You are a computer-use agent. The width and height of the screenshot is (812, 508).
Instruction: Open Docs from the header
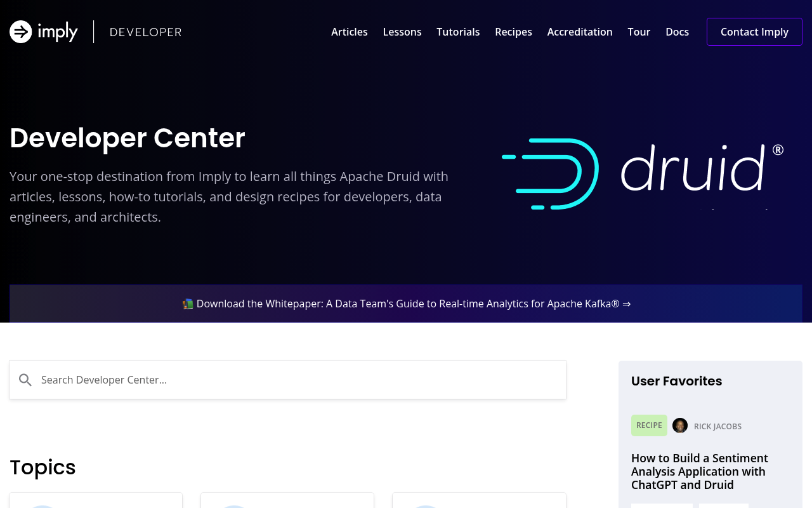coord(677,32)
